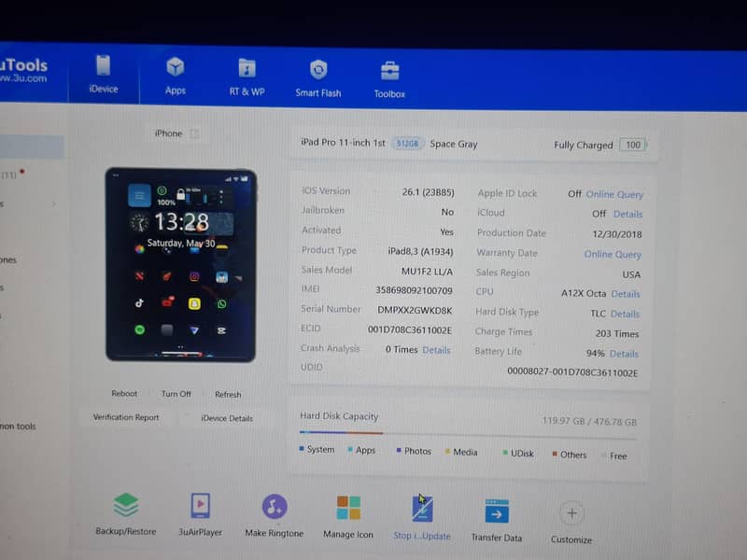The height and width of the screenshot is (560, 747).
Task: Click the 3uTools logo
Action: point(23,70)
